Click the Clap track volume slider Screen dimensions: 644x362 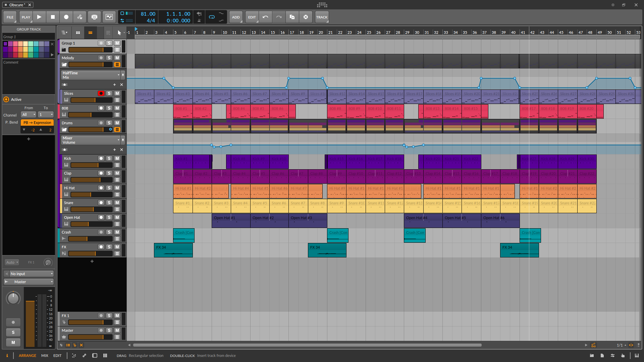(x=91, y=180)
